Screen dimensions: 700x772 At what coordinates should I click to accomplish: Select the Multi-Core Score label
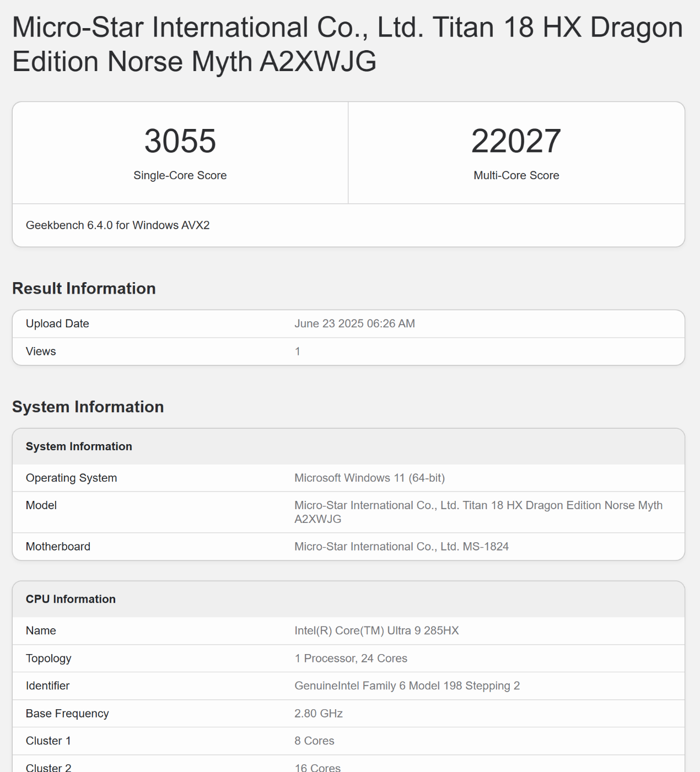coord(516,175)
